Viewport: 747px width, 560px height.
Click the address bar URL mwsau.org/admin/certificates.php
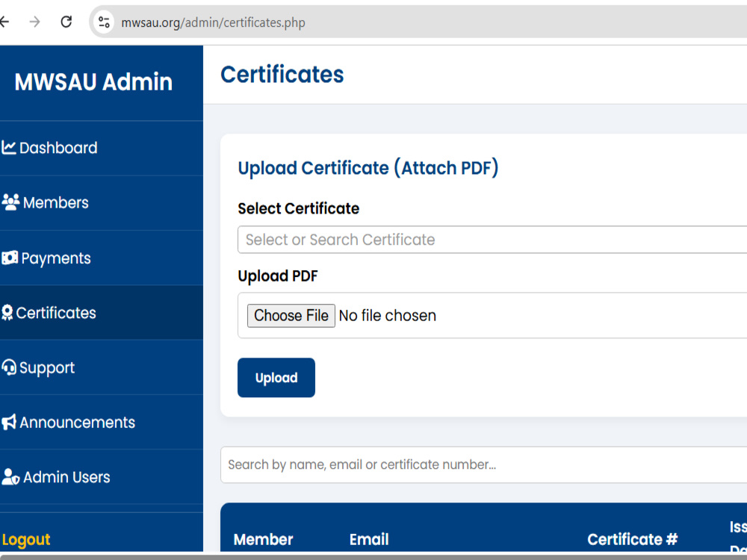(x=213, y=22)
